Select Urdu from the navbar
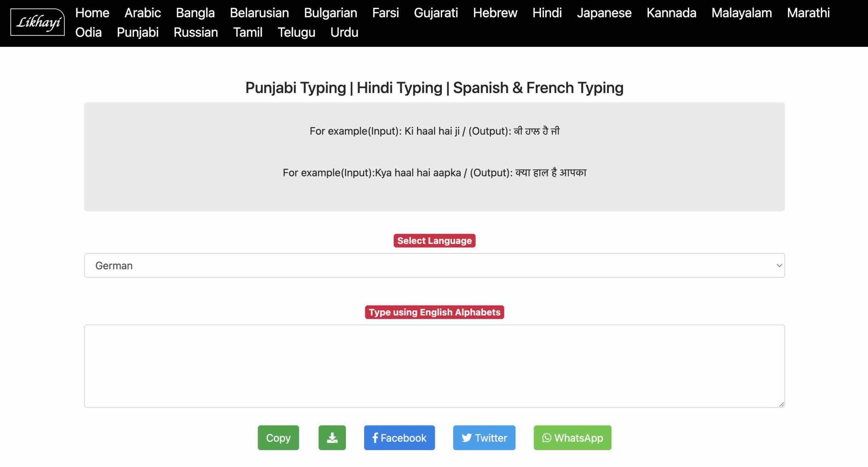The width and height of the screenshot is (868, 467). 344,33
